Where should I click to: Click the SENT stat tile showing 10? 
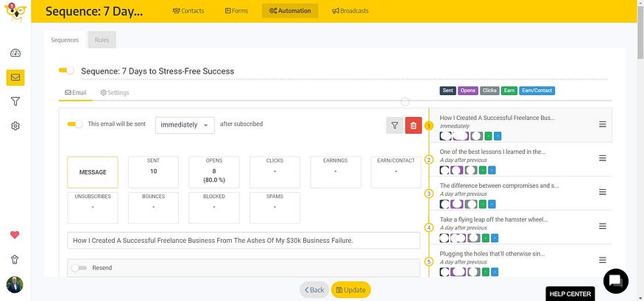(x=153, y=172)
